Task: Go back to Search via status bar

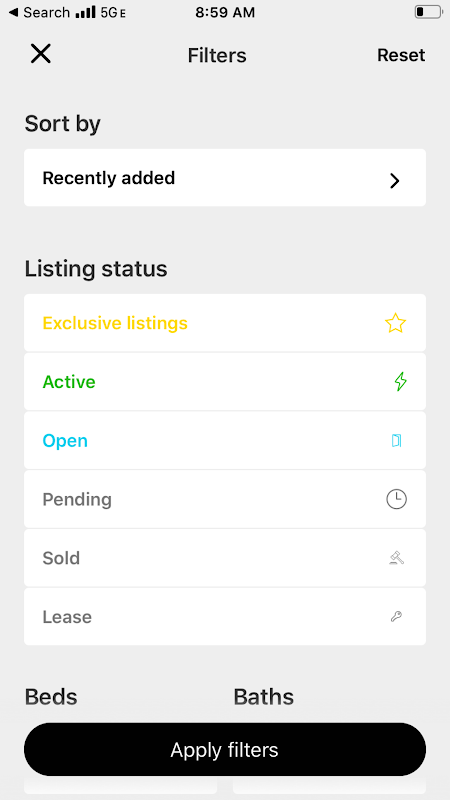Action: [x=39, y=12]
